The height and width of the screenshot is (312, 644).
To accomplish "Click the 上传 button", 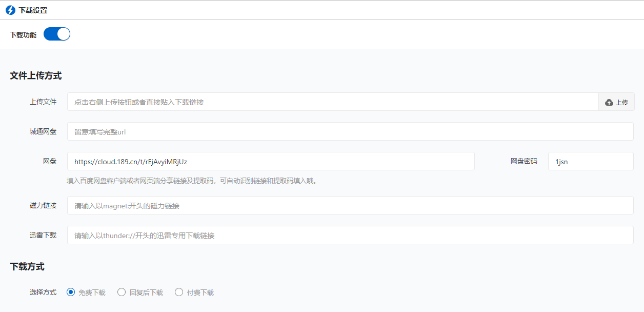I will pyautogui.click(x=616, y=102).
